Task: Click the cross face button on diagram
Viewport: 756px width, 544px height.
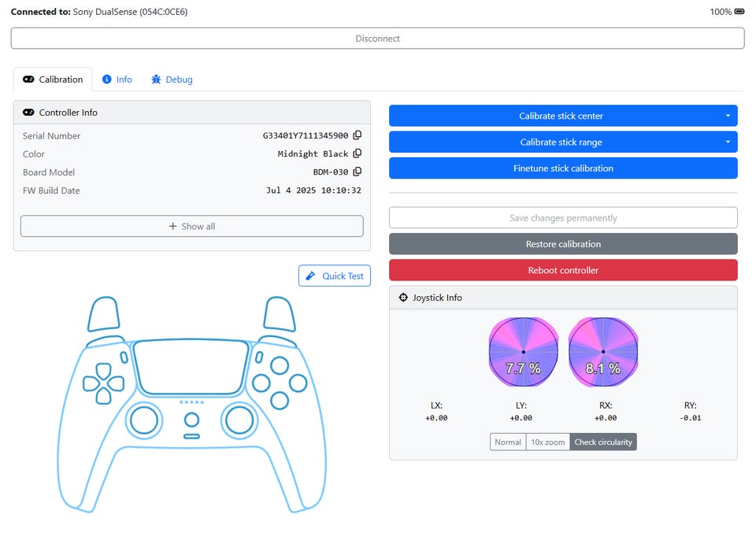Action: click(x=280, y=401)
